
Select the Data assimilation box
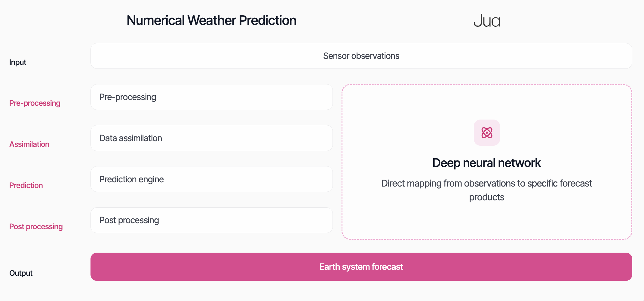point(211,138)
